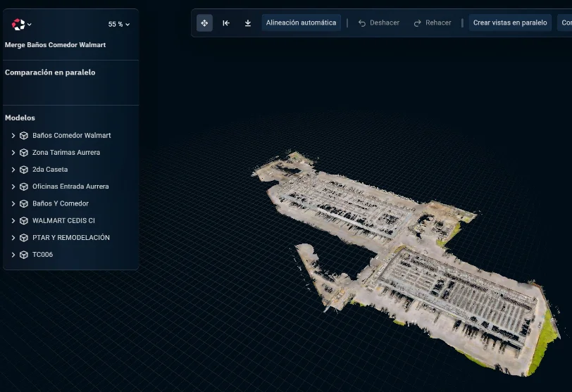Click cube icon beside Oficinas Entrada Aurrera
Screen dimensions: 572x392
(x=24, y=186)
